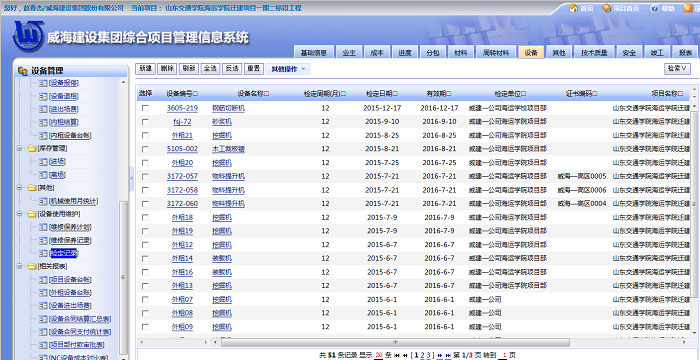
Task: Collapse the 相关报表 tree folder
Action: (20, 266)
